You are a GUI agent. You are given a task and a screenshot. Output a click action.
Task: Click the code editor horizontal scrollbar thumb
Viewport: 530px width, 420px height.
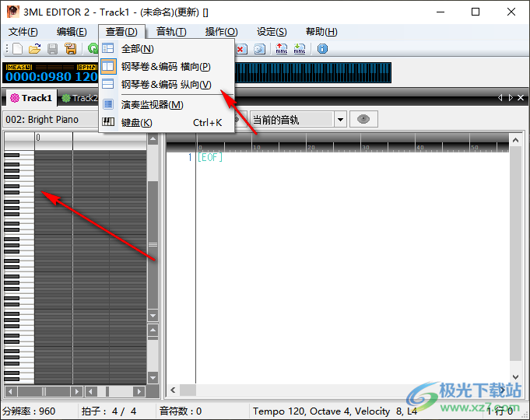tap(188, 390)
